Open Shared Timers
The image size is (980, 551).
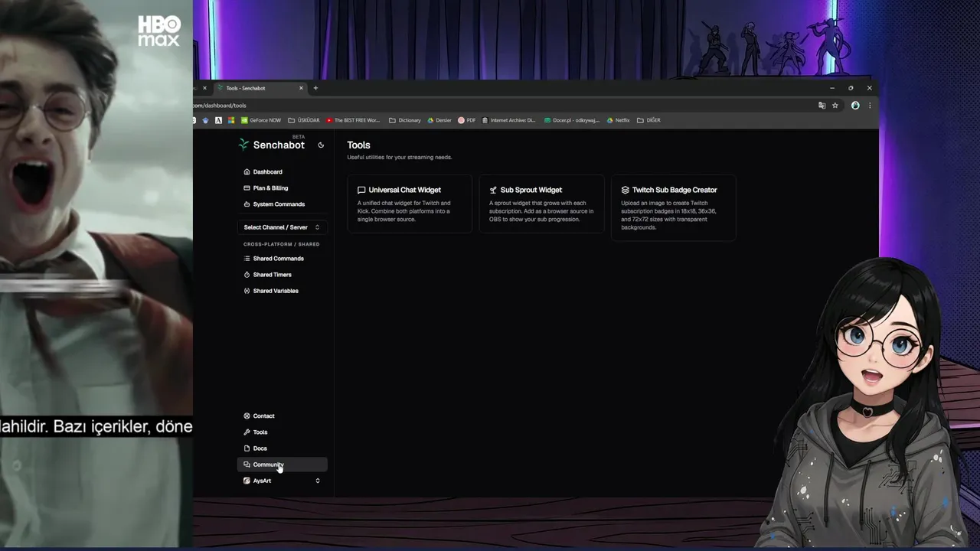click(282, 275)
